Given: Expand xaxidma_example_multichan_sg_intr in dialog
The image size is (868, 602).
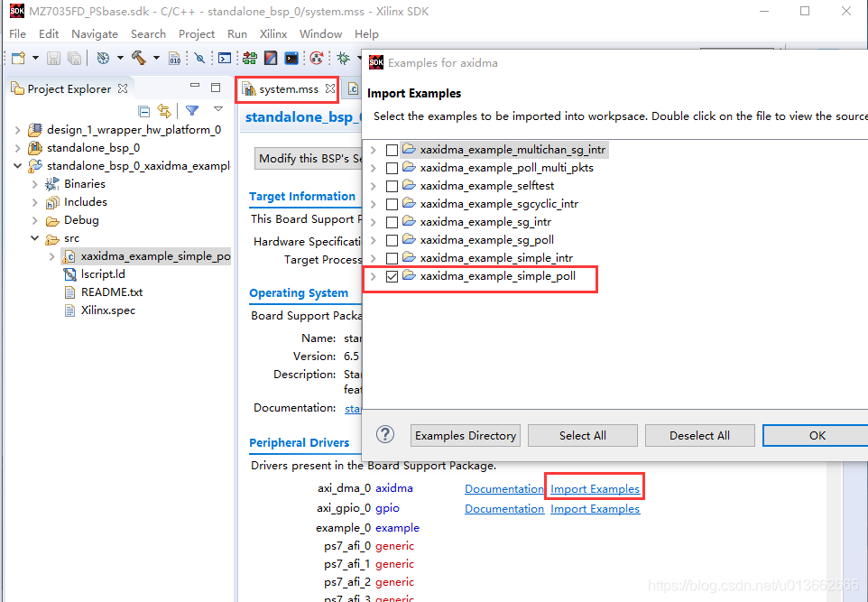Looking at the screenshot, I should tap(374, 150).
